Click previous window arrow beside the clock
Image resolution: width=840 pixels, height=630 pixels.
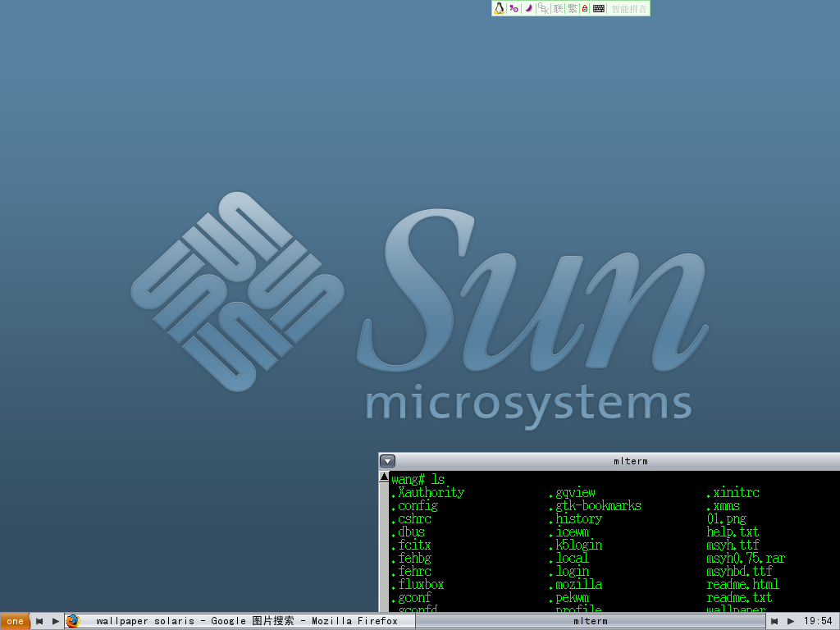tap(774, 622)
